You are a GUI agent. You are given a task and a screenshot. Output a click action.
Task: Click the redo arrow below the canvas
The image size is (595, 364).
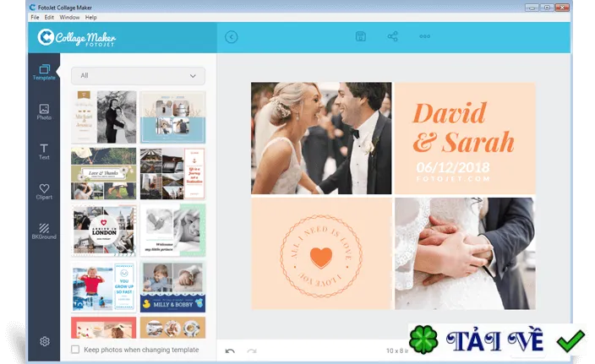[252, 350]
